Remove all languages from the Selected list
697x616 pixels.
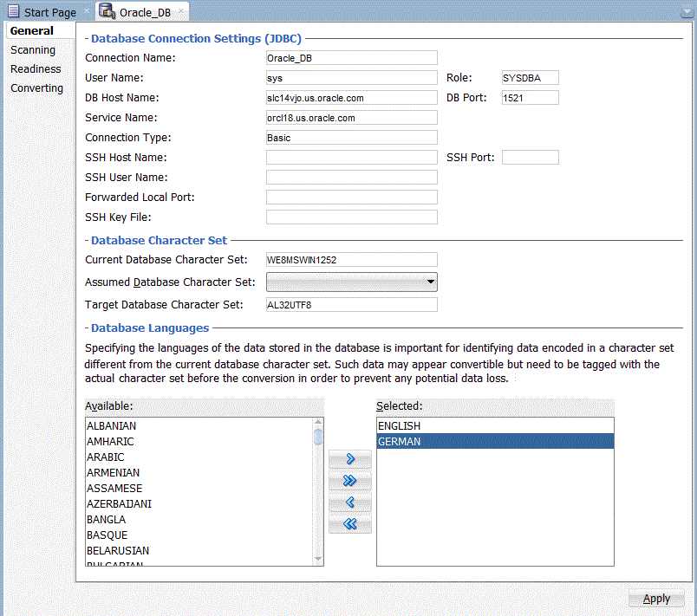[x=350, y=524]
